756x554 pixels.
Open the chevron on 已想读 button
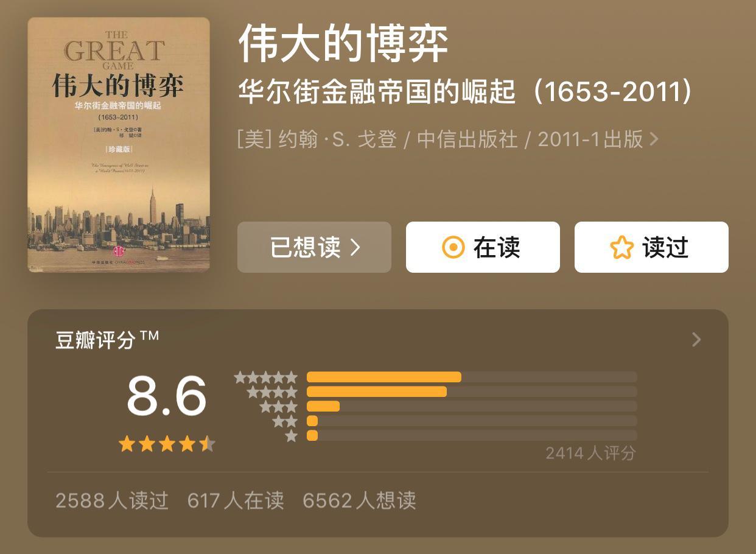click(x=355, y=248)
